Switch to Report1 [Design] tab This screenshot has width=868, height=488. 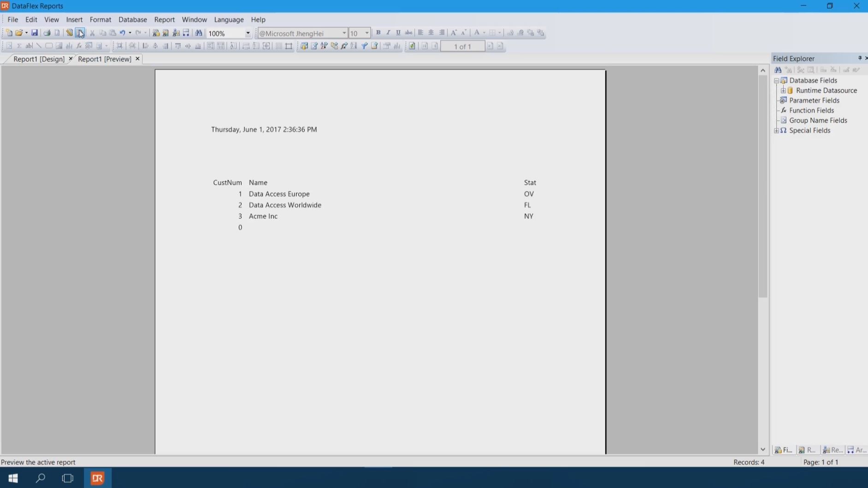click(x=39, y=59)
